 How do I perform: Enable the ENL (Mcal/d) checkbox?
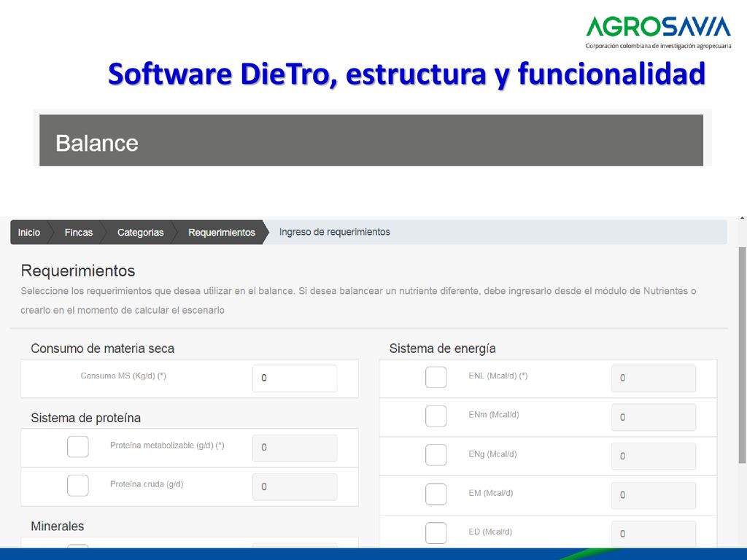click(x=436, y=377)
